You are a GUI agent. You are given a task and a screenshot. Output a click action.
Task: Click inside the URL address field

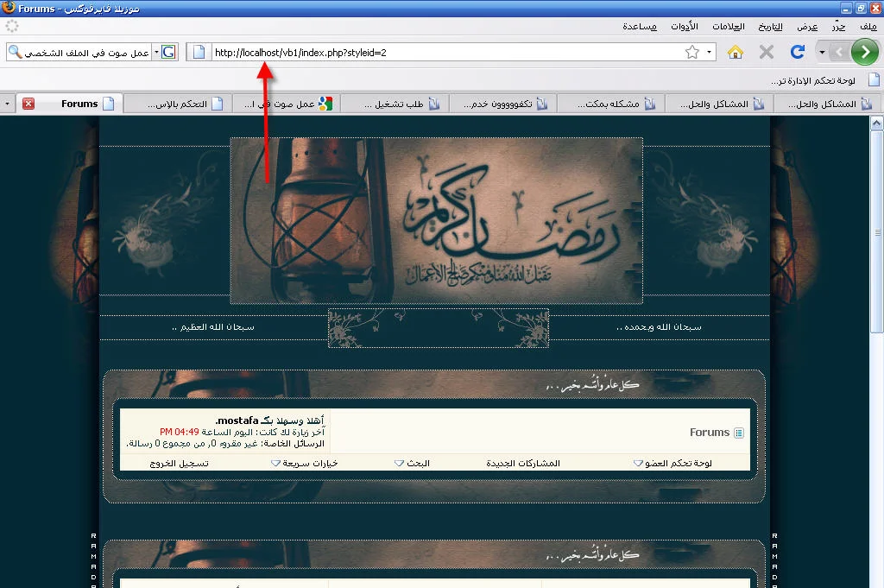(x=449, y=53)
